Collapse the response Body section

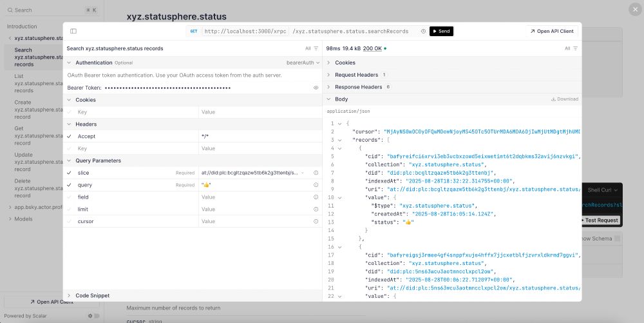(328, 99)
